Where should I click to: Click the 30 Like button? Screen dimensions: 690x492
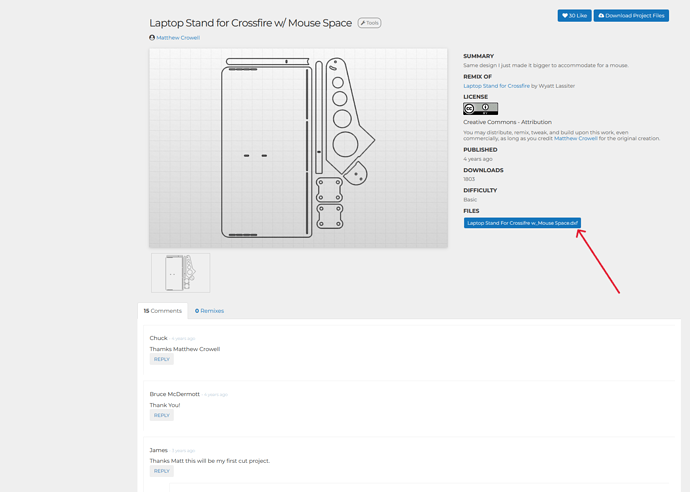574,15
